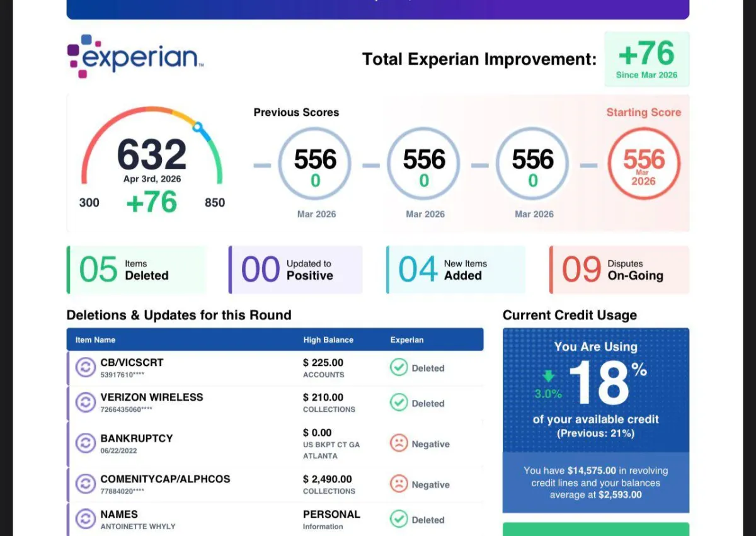Click the refresh icon beside BANKRUPTCY
756x536 pixels.
click(86, 443)
